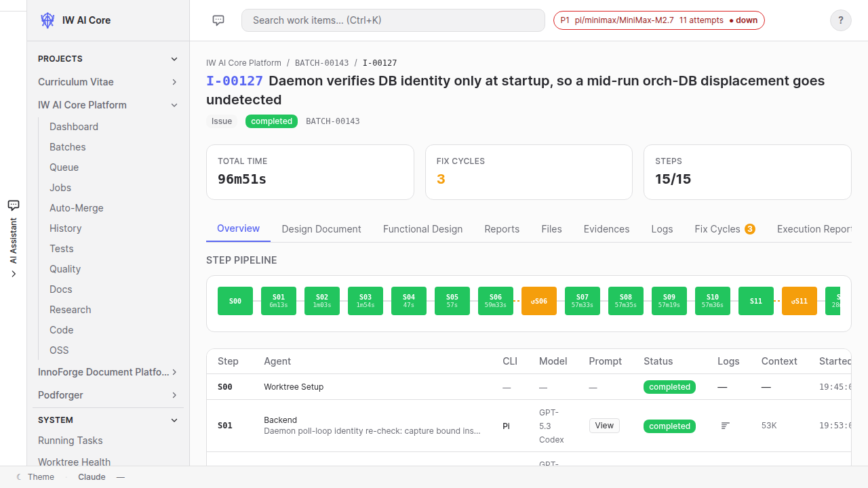The height and width of the screenshot is (488, 868).
Task: Select the orange S06 fix-cycle block
Action: [539, 301]
